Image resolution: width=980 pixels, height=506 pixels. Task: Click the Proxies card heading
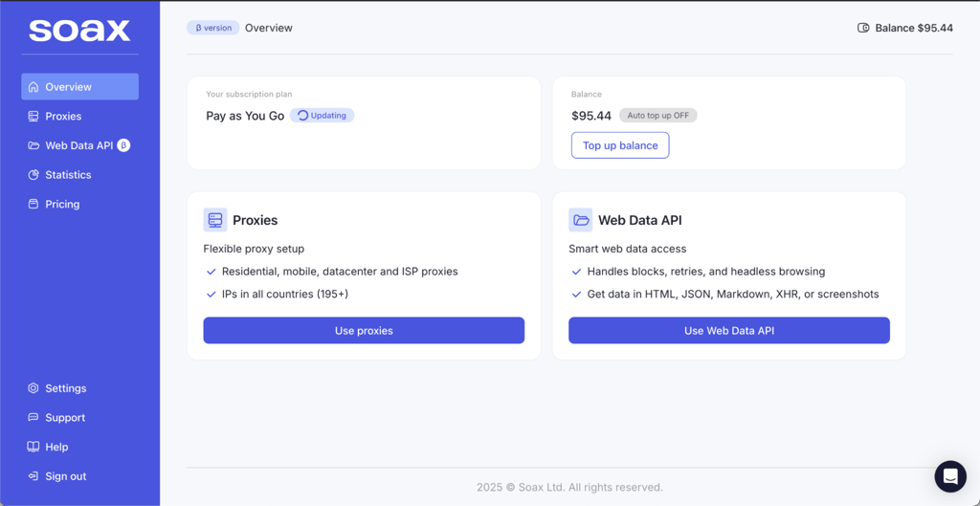(x=255, y=220)
